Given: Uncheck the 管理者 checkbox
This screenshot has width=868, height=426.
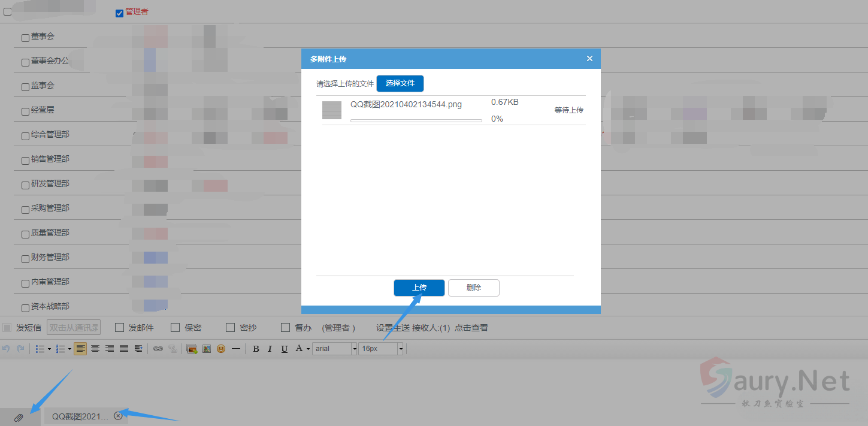Looking at the screenshot, I should point(119,13).
